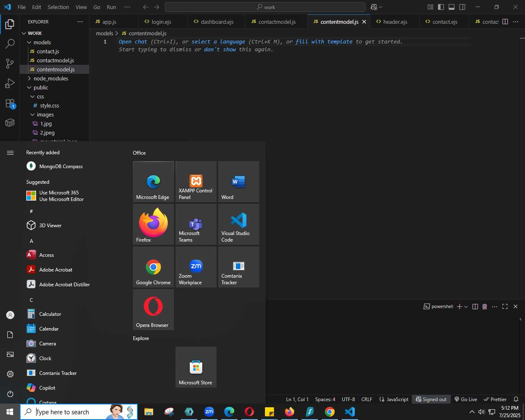Switch to the header.ejs tab
The height and width of the screenshot is (420, 525).
395,22
